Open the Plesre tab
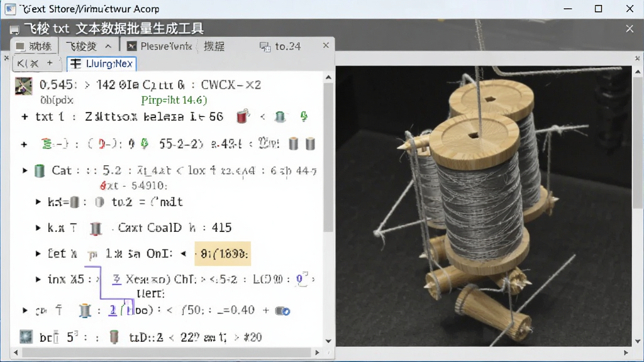 (160, 47)
